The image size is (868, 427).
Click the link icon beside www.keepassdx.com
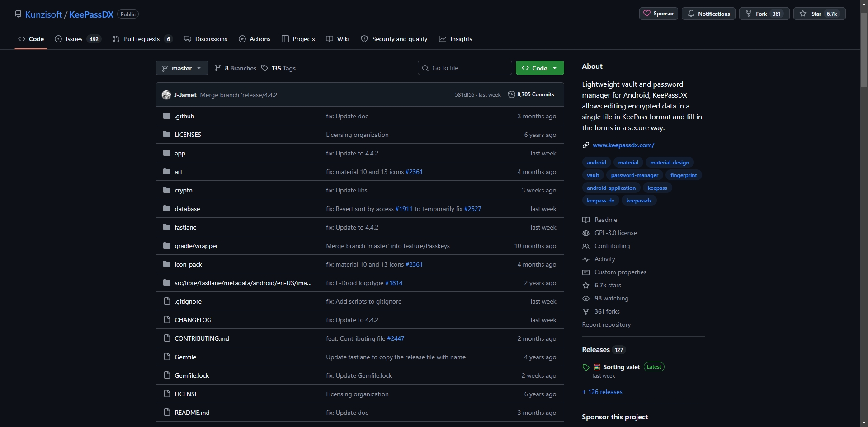point(586,145)
